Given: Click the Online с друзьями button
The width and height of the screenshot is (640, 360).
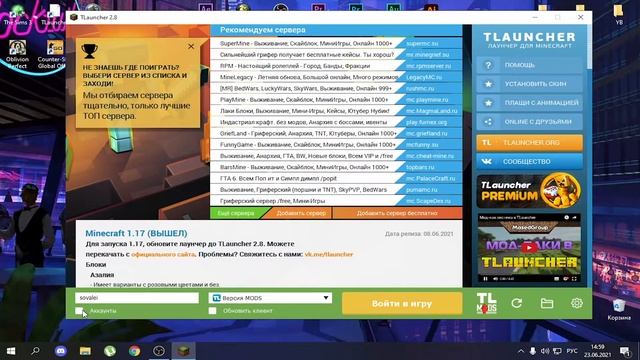Looking at the screenshot, I should (x=529, y=122).
